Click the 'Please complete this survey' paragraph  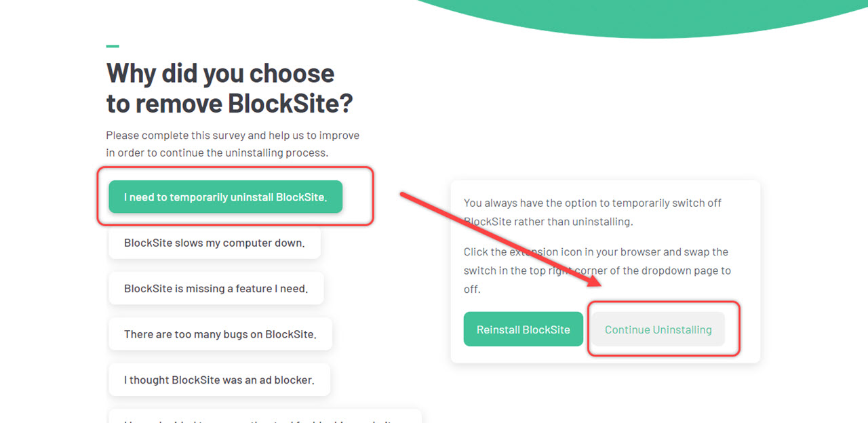point(233,135)
